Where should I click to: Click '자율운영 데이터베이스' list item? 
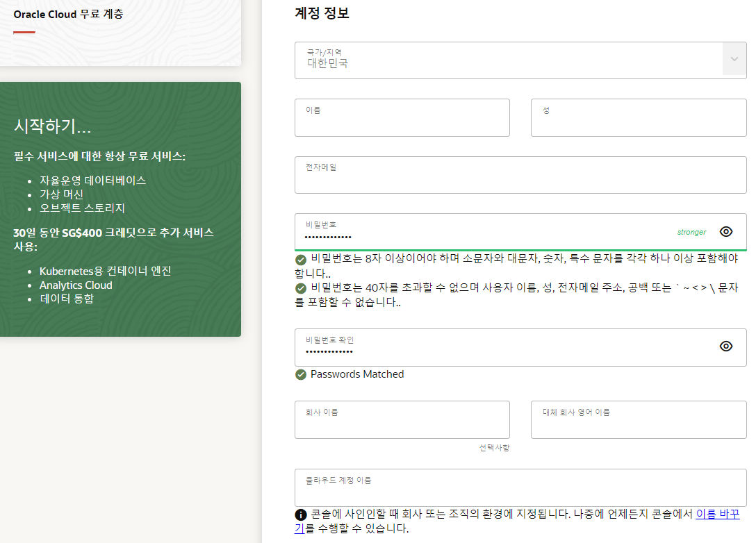92,181
